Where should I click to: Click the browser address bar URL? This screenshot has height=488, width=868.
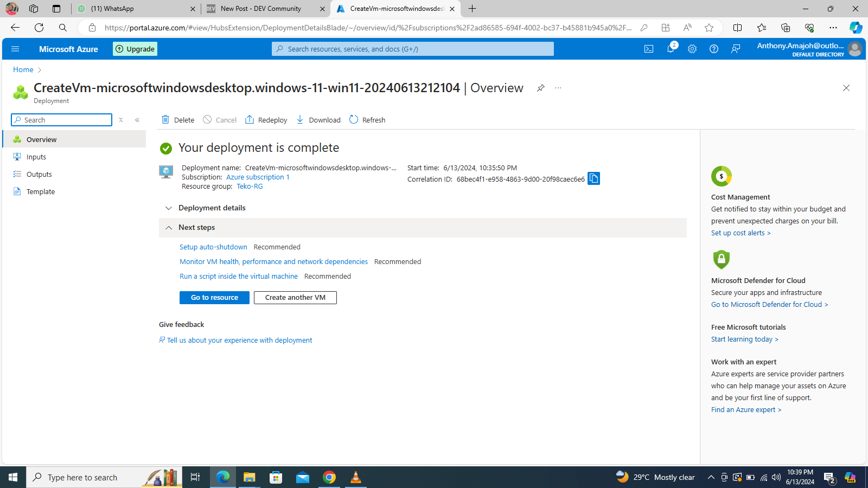tap(368, 28)
